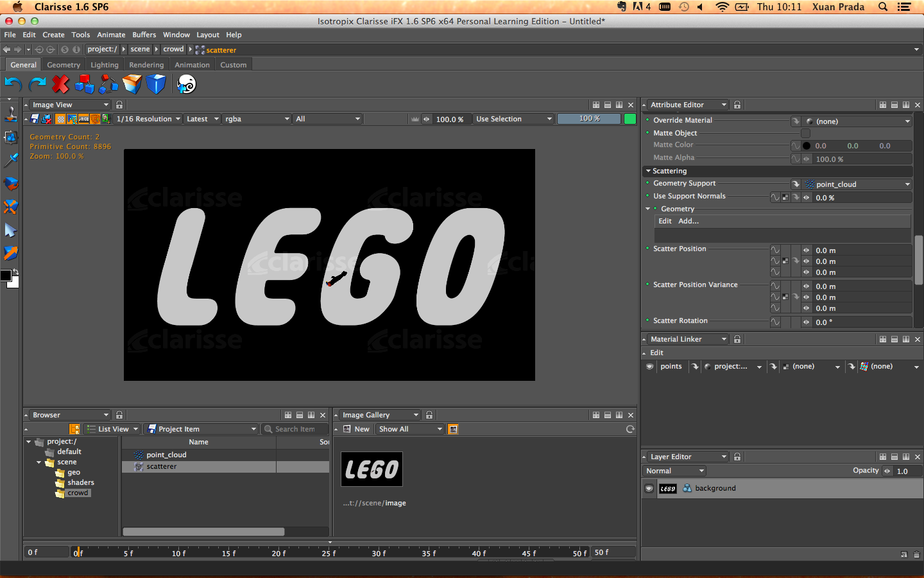Click Add... in the Geometry list
The width and height of the screenshot is (924, 578).
pos(689,221)
